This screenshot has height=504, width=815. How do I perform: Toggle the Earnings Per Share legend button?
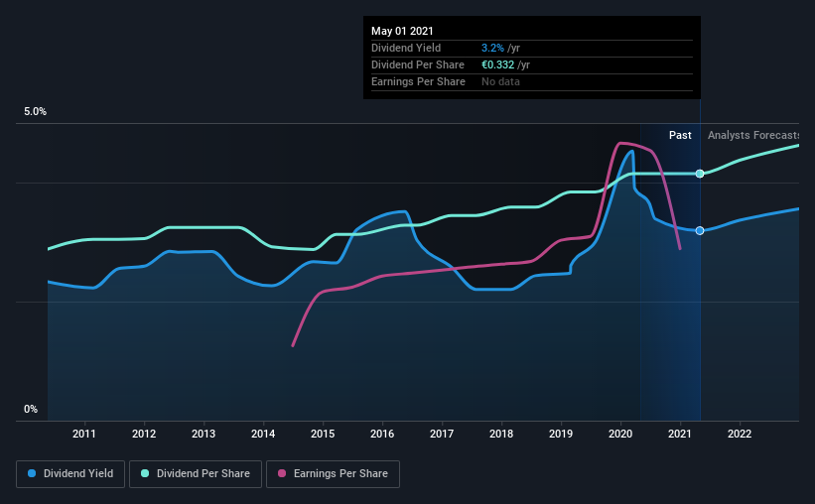[x=334, y=474]
